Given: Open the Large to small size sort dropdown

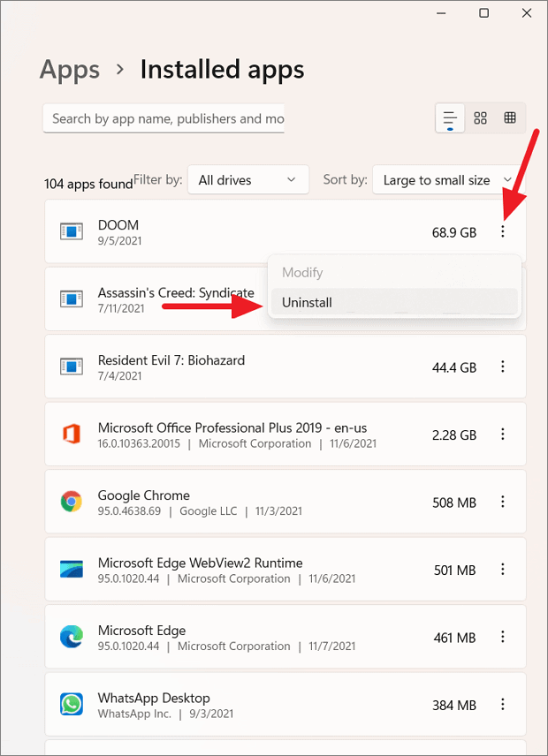Looking at the screenshot, I should [x=448, y=180].
